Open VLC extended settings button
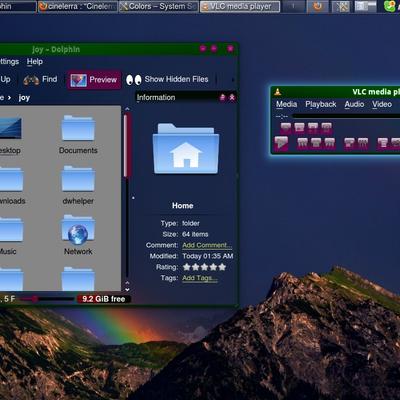Screen dimensions: 400x400 click(363, 143)
